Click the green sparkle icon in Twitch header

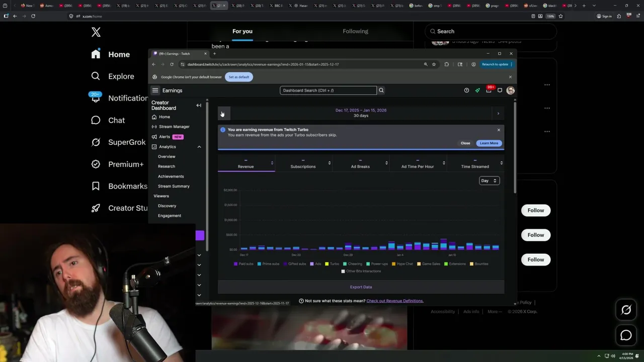[x=477, y=90]
